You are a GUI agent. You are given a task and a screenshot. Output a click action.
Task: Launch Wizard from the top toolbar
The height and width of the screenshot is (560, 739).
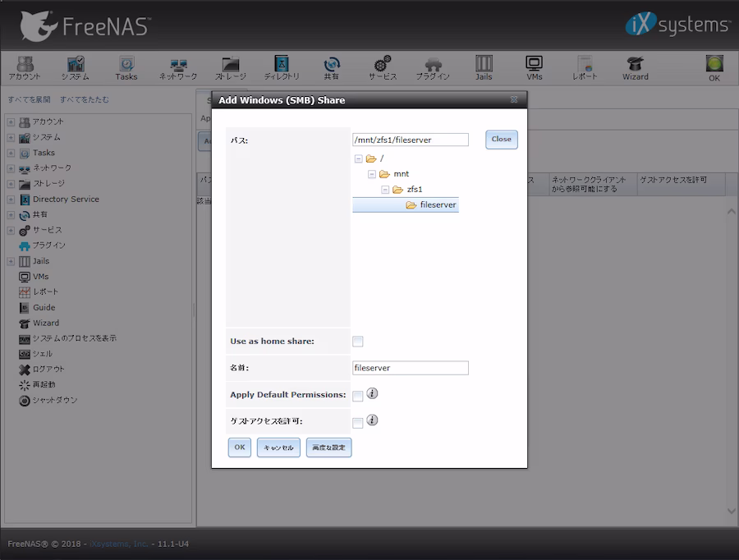point(636,68)
